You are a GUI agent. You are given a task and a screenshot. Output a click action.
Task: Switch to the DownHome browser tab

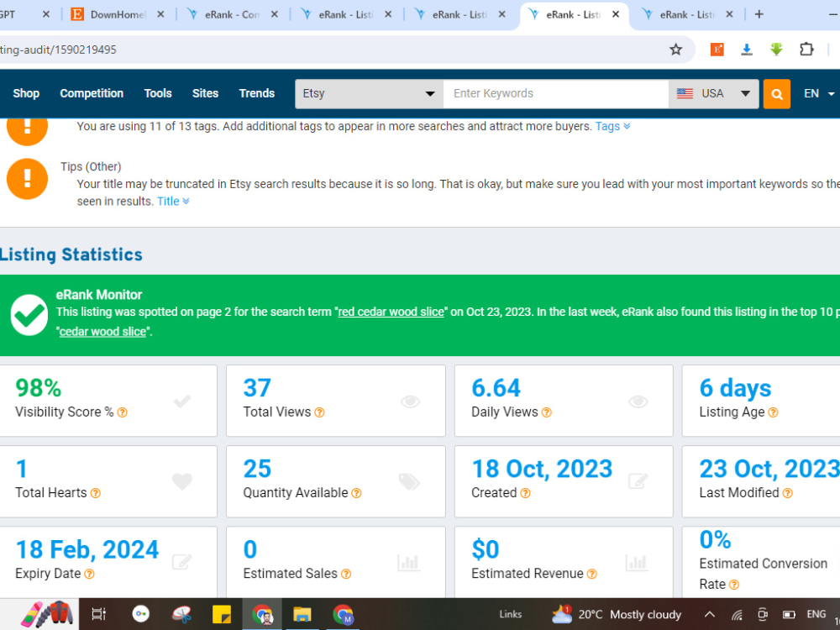117,14
